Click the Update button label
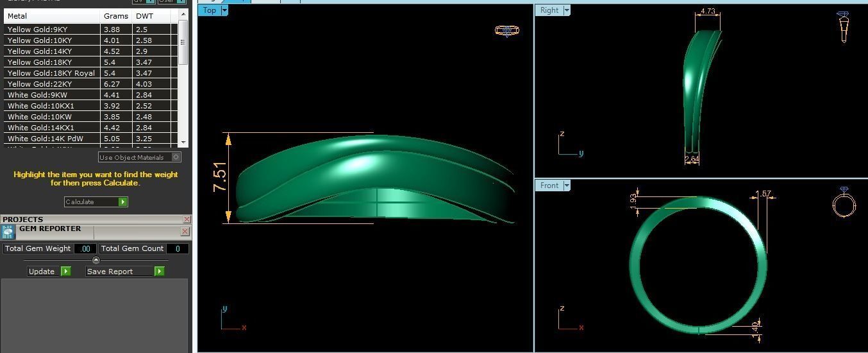 (x=42, y=271)
